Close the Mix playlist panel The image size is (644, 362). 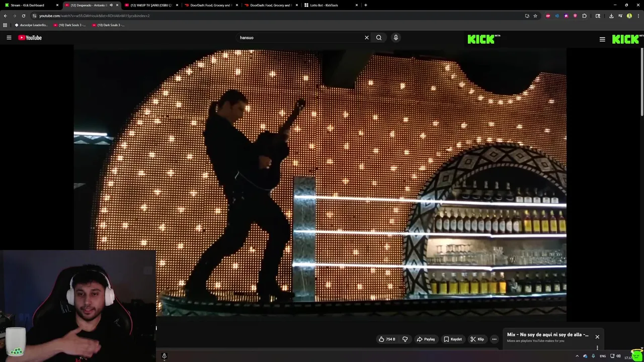[597, 337]
